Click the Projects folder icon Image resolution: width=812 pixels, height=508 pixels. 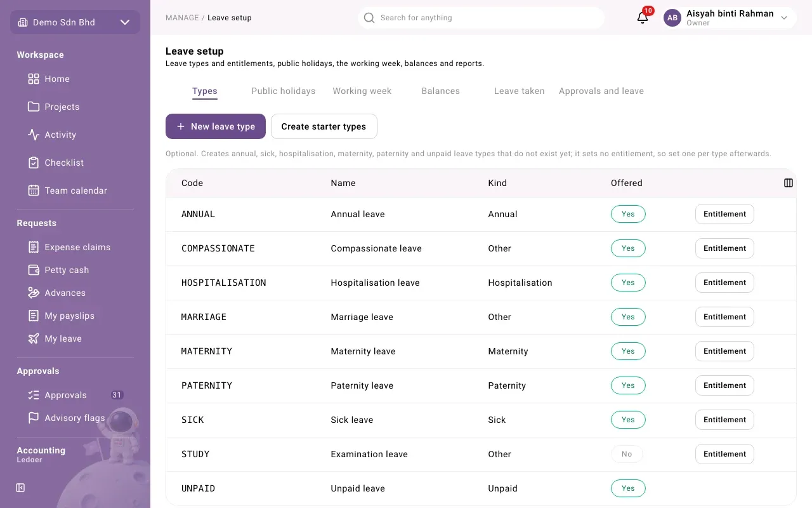tap(34, 107)
